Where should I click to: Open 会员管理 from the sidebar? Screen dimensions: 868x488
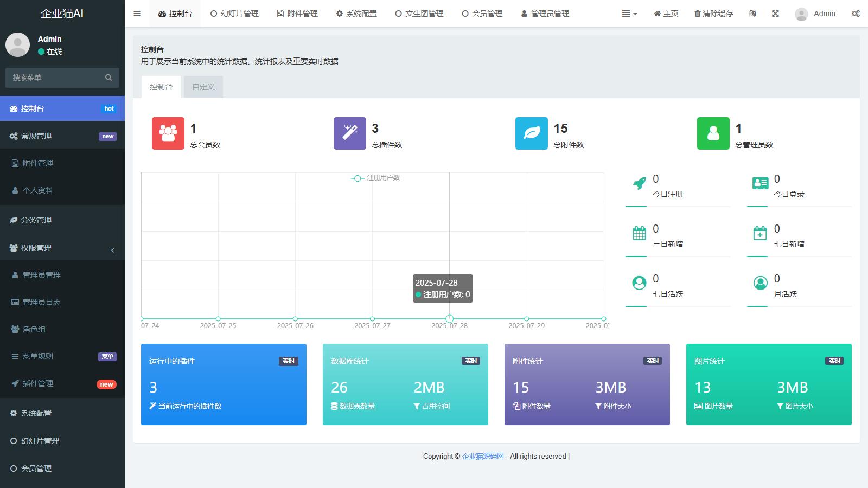36,468
